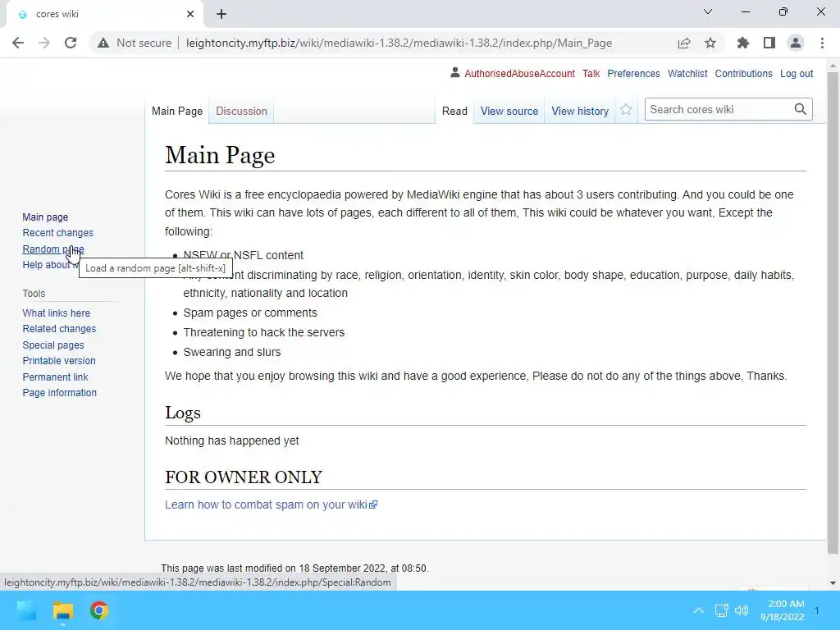
Task: Open Permanent link
Action: (55, 377)
